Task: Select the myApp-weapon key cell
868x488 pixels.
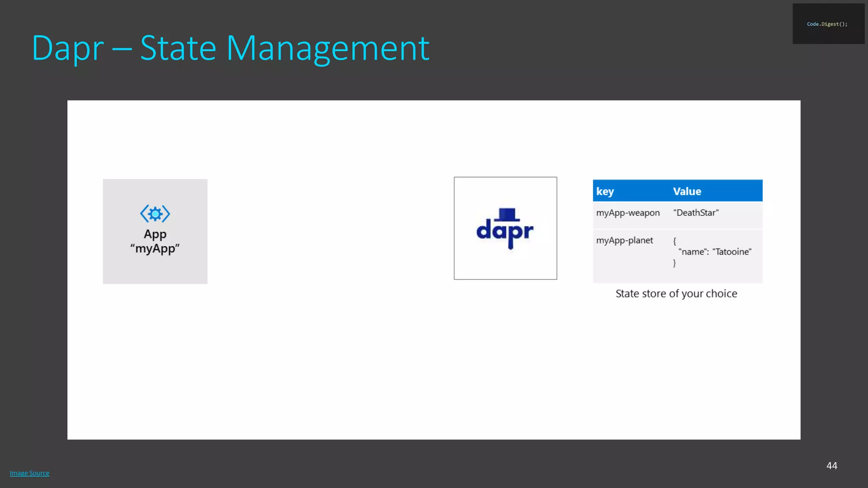Action: 628,213
